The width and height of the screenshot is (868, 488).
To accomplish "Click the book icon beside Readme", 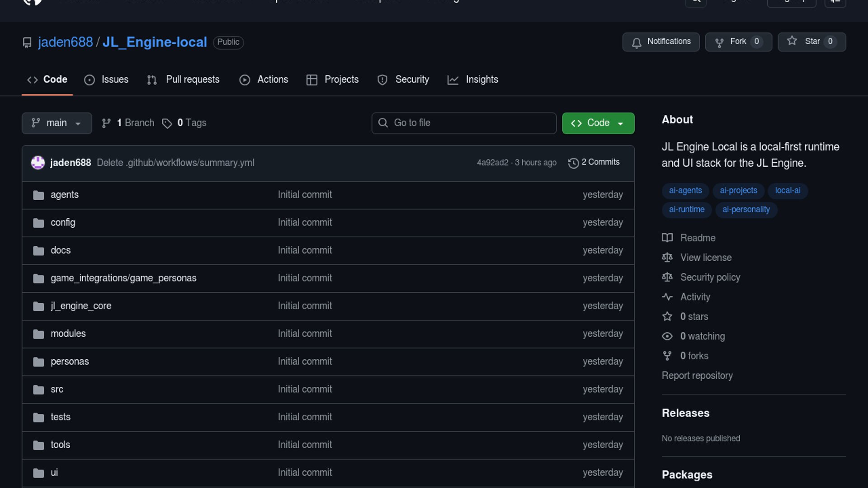I will click(667, 238).
